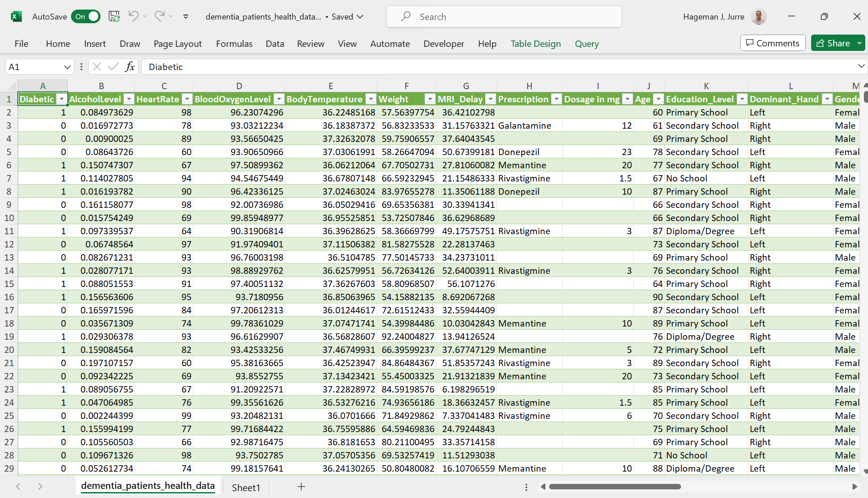Add a new sheet with plus icon
The image size is (868, 498).
click(301, 487)
